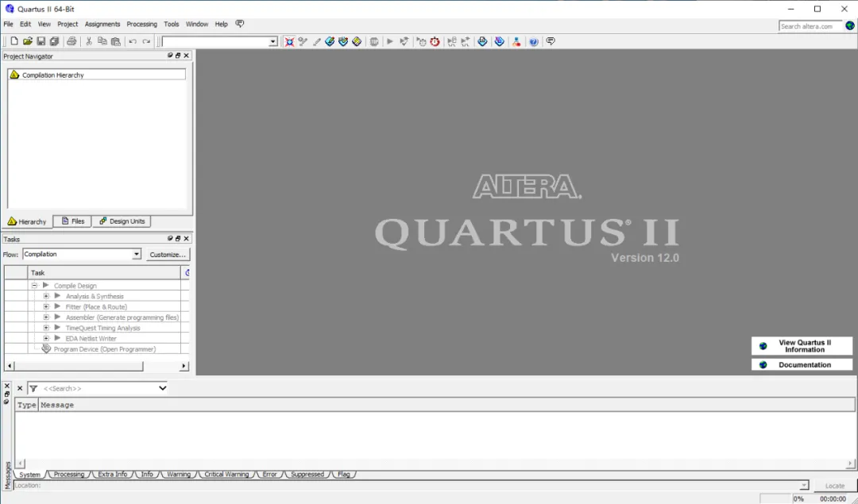Click the Undo arrow icon
This screenshot has height=504, width=858.
(133, 41)
